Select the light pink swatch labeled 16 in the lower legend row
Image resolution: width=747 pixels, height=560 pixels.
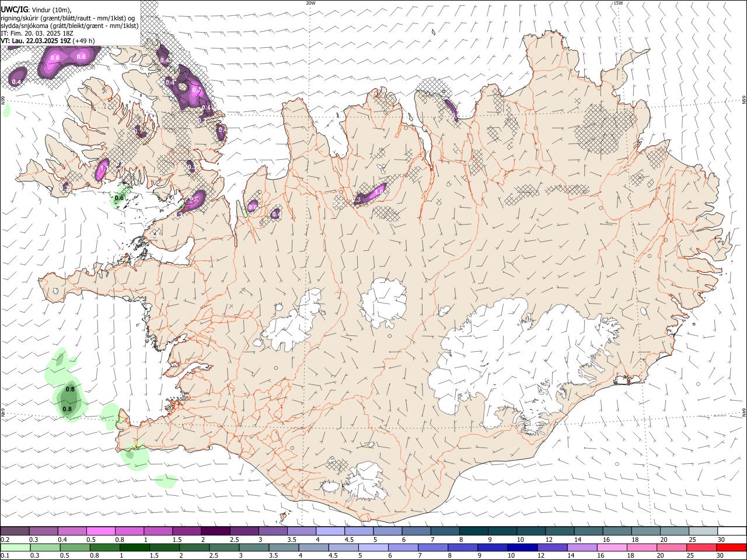coord(611,547)
